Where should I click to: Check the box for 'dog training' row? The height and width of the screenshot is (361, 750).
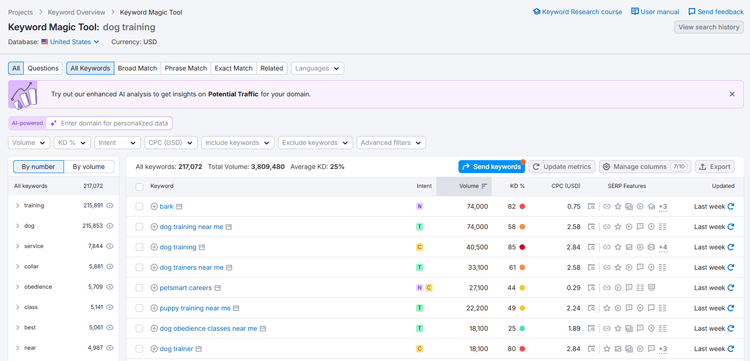click(x=139, y=247)
